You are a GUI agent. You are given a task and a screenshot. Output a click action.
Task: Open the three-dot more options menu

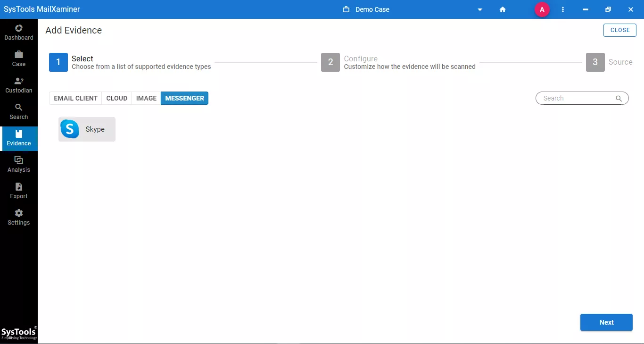click(x=563, y=9)
